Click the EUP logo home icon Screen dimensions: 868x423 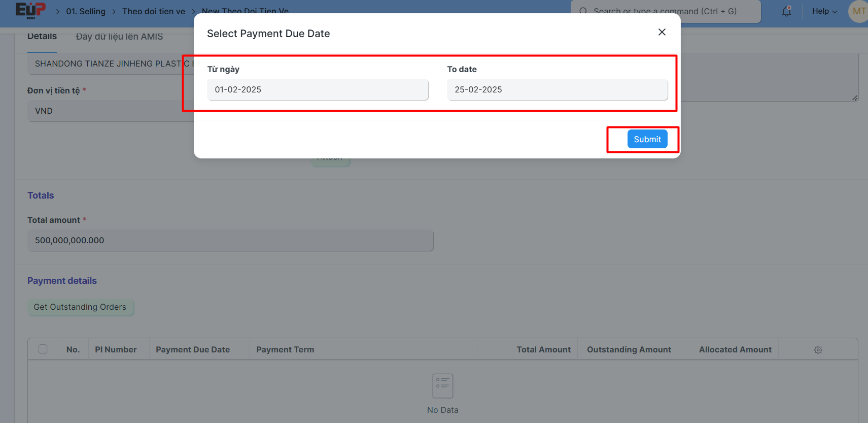pyautogui.click(x=30, y=11)
